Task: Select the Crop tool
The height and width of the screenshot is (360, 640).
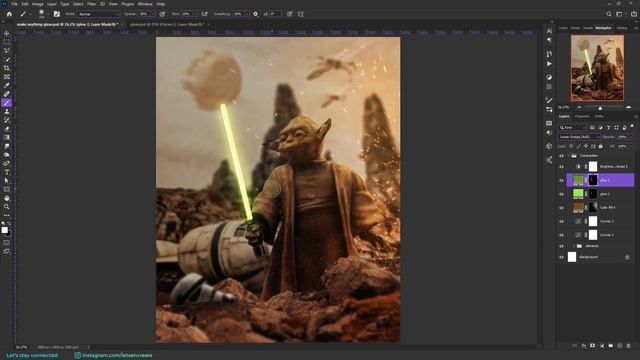Action: pyautogui.click(x=7, y=68)
